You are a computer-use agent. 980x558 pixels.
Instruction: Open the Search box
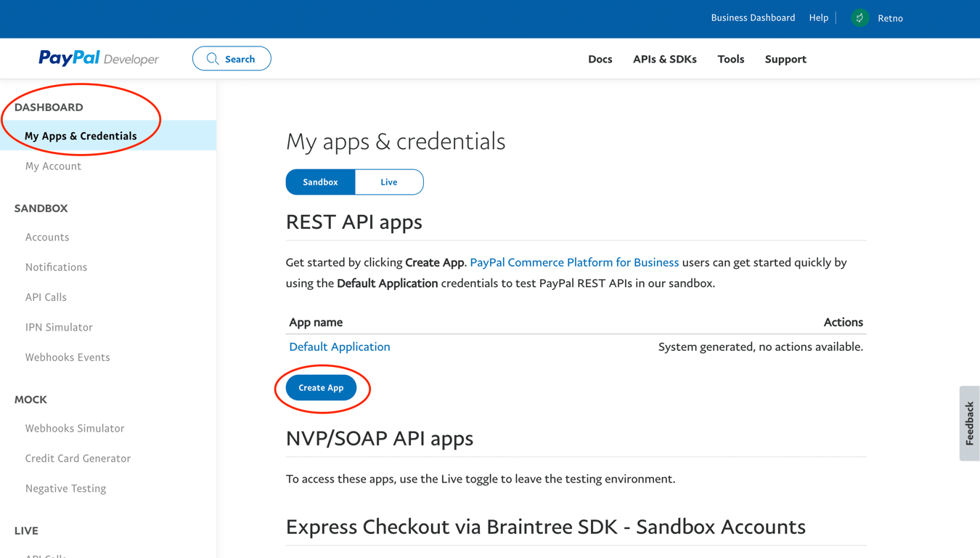click(232, 59)
